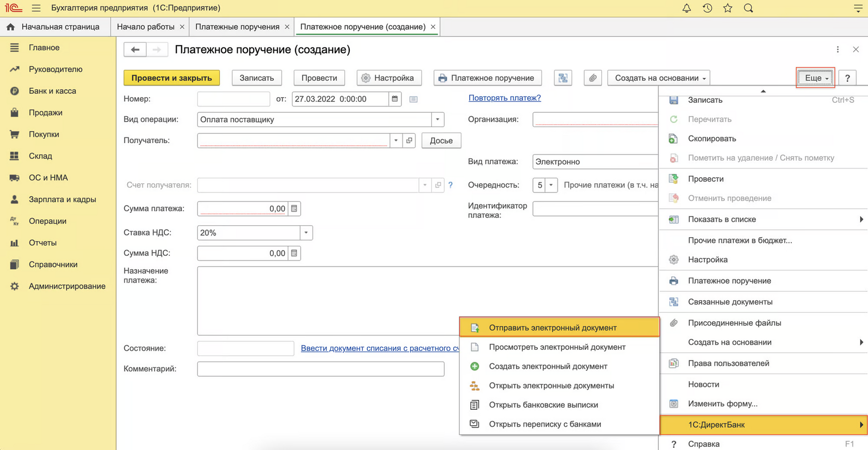Click the Записать toolbar button

tap(257, 78)
